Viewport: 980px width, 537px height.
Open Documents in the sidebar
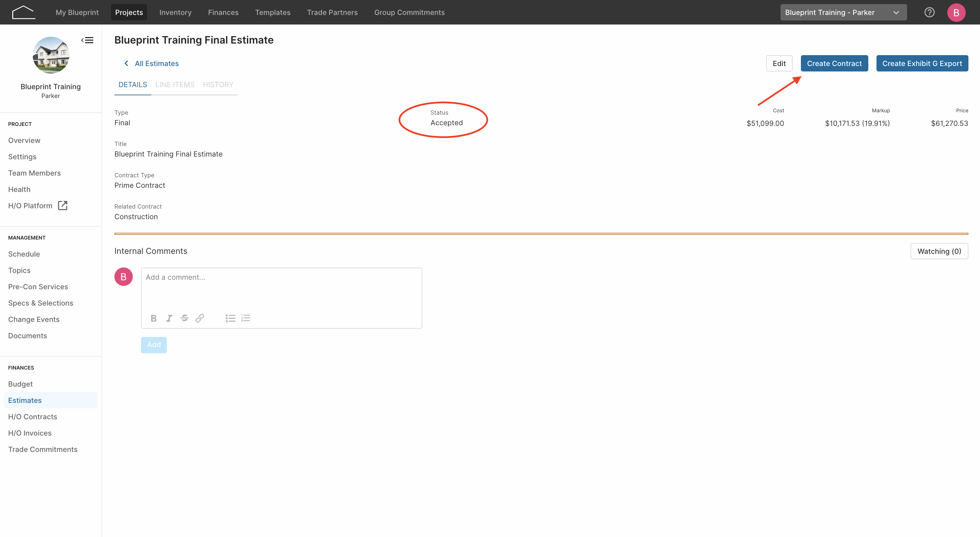28,336
